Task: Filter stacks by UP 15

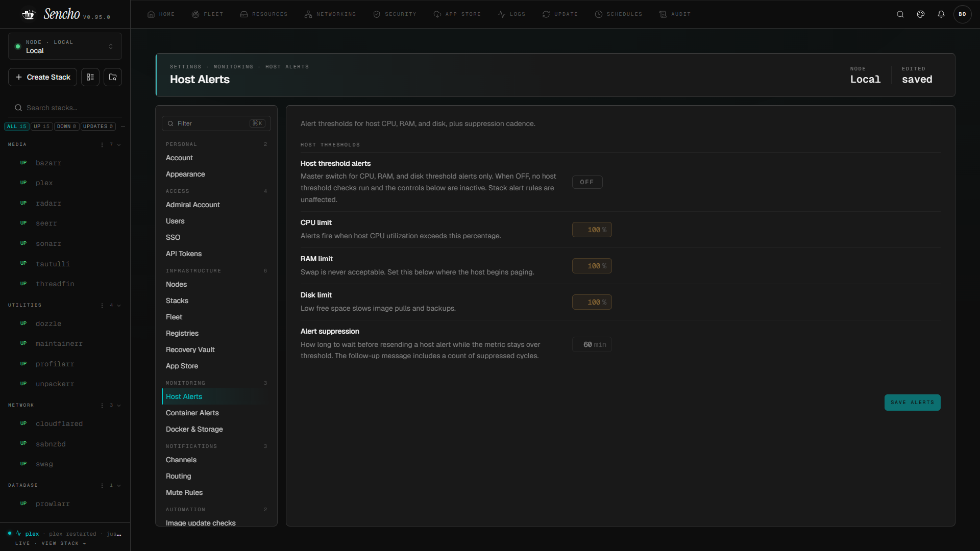Action: click(42, 127)
